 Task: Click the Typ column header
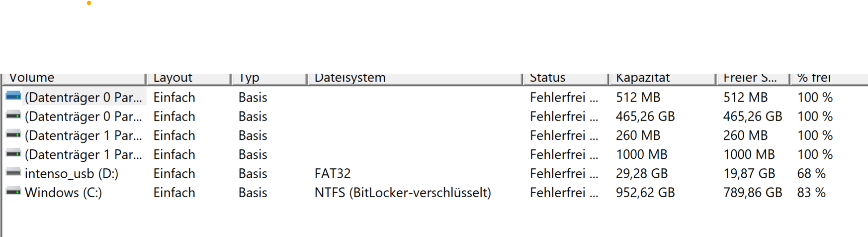[269, 79]
